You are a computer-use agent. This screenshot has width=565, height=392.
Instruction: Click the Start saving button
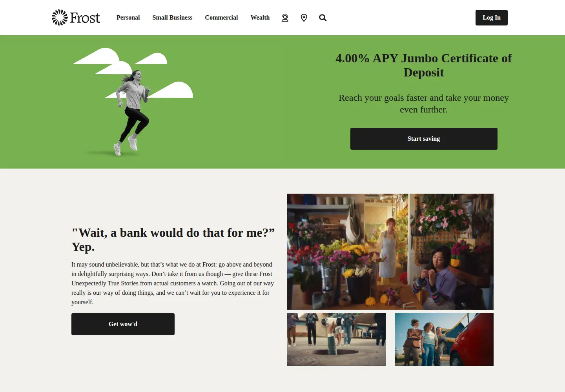[x=424, y=139]
